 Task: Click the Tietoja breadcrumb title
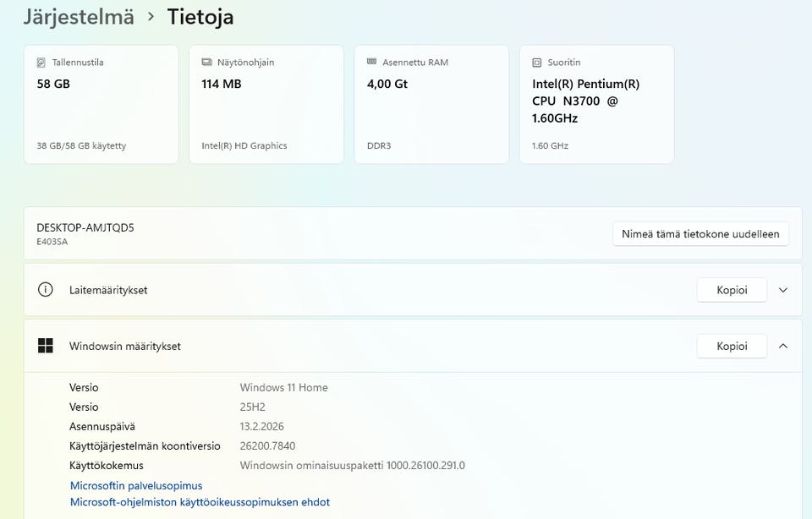pyautogui.click(x=200, y=17)
